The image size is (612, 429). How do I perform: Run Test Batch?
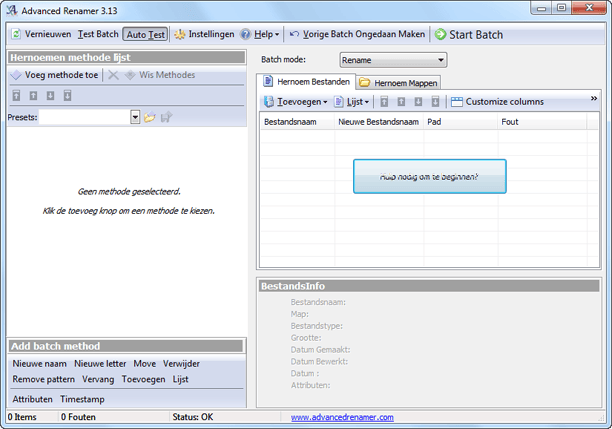pos(98,34)
